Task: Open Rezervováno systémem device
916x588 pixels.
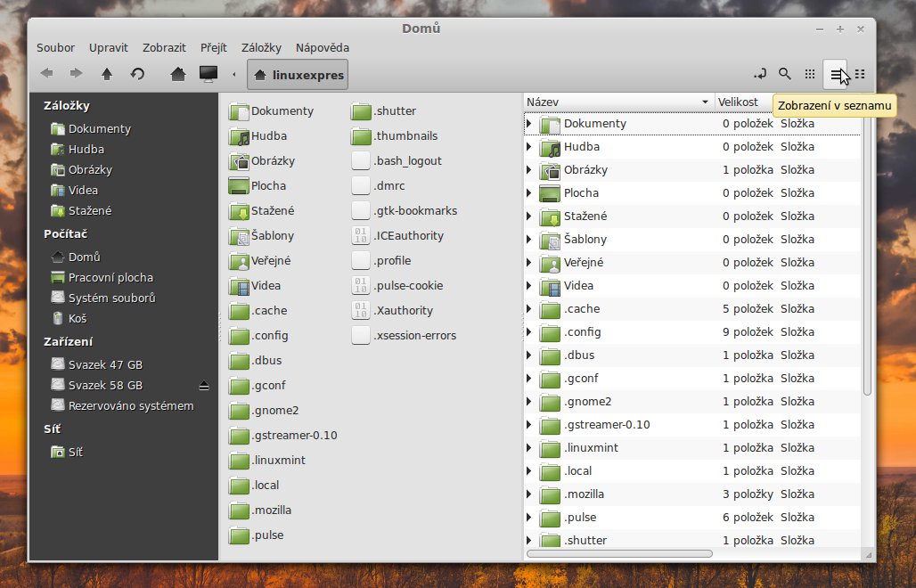Action: click(122, 406)
